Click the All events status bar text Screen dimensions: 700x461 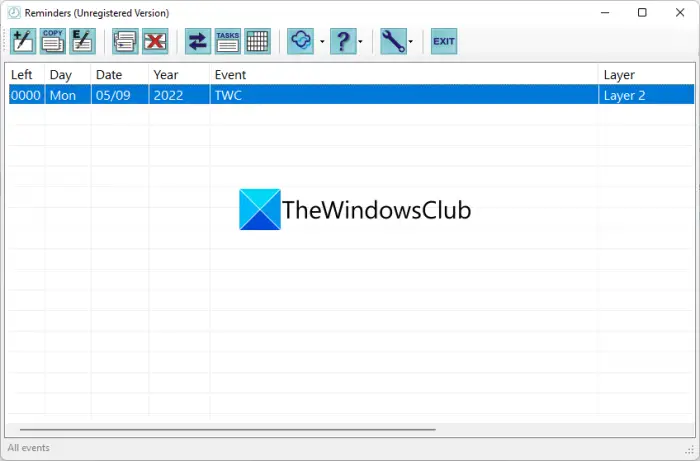pyautogui.click(x=29, y=448)
